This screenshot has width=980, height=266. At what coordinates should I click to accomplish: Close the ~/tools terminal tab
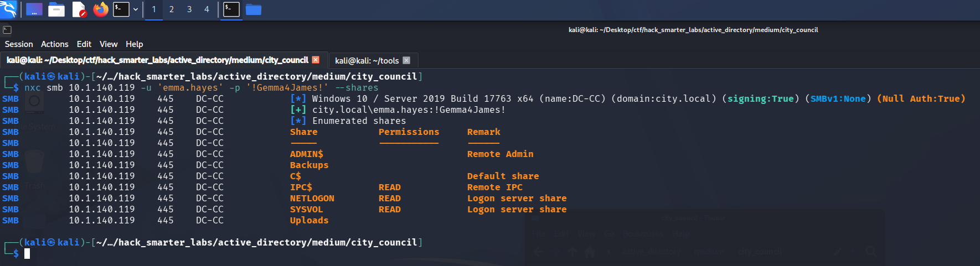pyautogui.click(x=406, y=60)
